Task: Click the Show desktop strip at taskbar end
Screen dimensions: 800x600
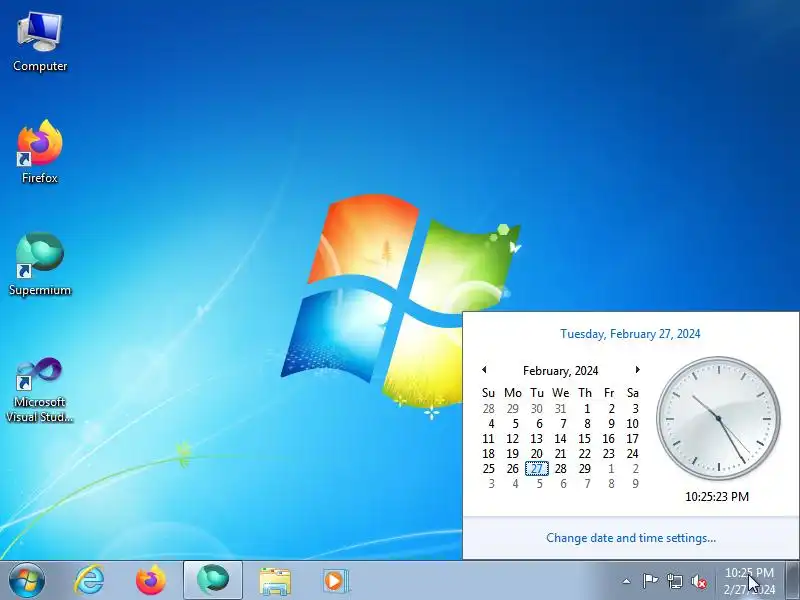Action: (x=792, y=580)
